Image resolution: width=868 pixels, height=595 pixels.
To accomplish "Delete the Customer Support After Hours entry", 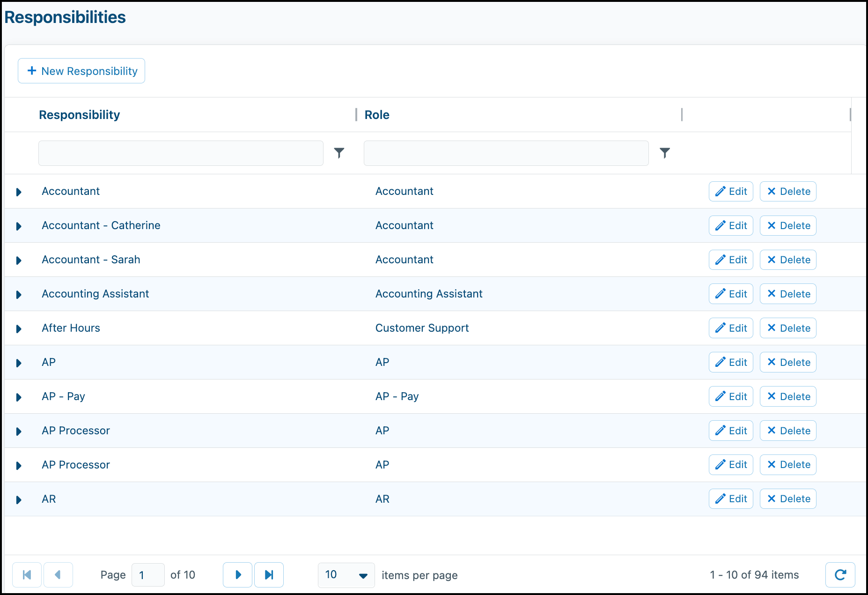I will click(788, 328).
